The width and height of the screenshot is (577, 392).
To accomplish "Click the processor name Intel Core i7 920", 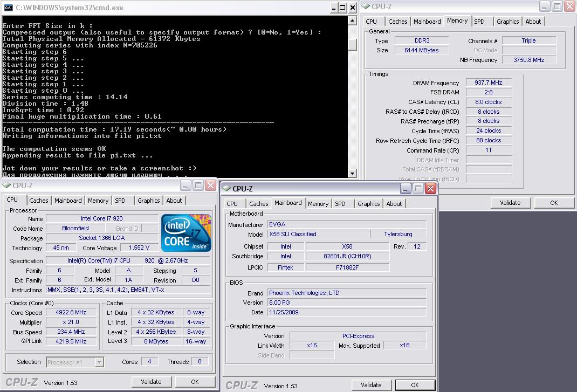I will click(101, 218).
